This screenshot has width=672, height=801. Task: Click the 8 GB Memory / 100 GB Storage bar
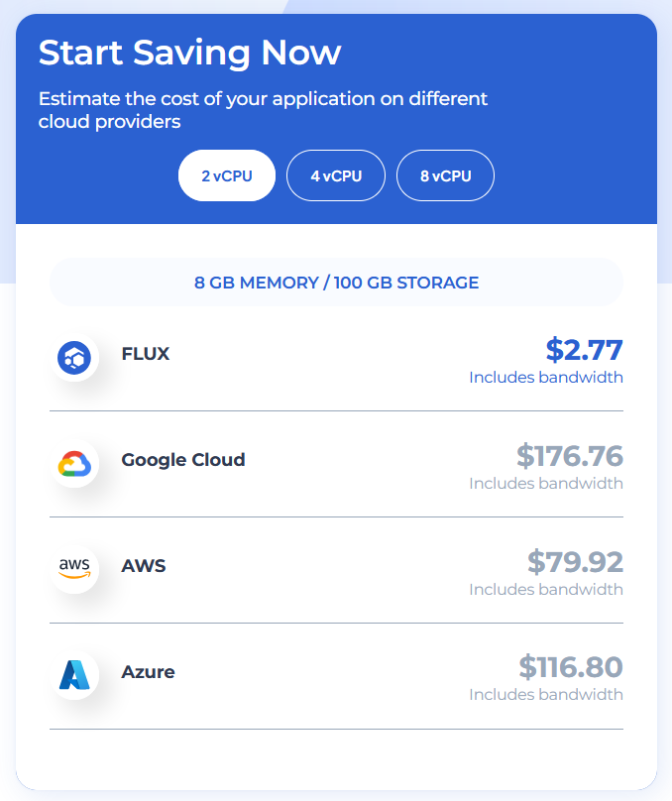336,283
